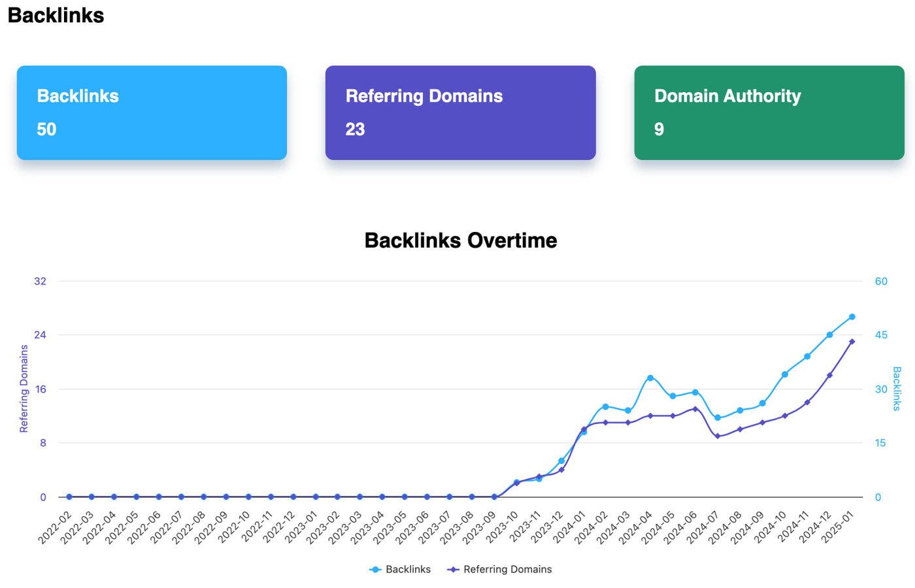Click the Backlinks Overtime chart title
This screenshot has height=588, width=915.
(x=460, y=240)
